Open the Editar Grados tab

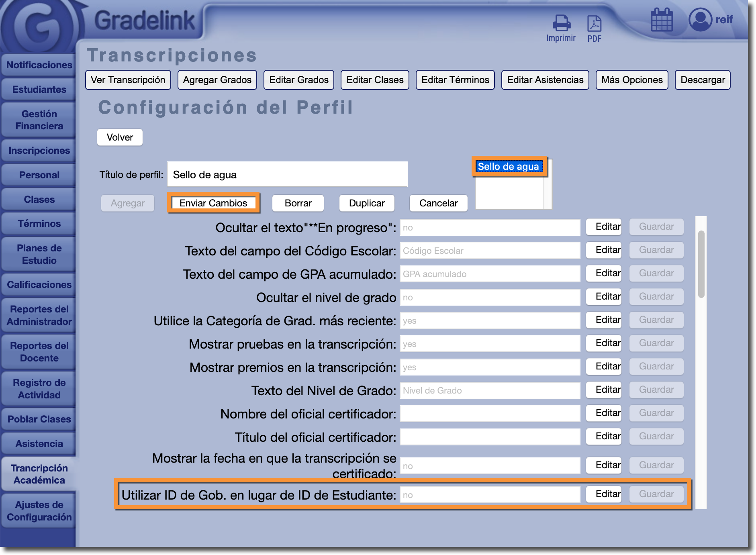pyautogui.click(x=299, y=80)
